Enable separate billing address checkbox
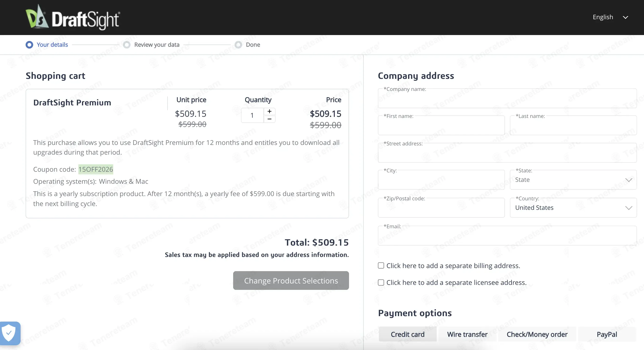Image resolution: width=644 pixels, height=350 pixels. pyautogui.click(x=381, y=265)
